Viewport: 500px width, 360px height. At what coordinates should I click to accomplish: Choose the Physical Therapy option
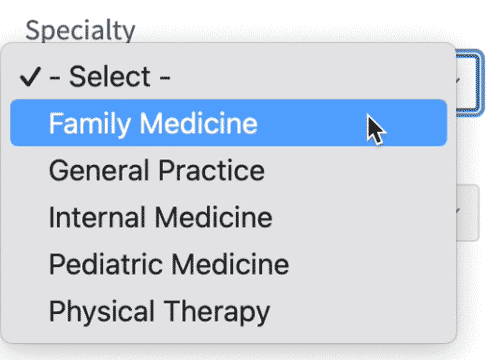coord(228,311)
